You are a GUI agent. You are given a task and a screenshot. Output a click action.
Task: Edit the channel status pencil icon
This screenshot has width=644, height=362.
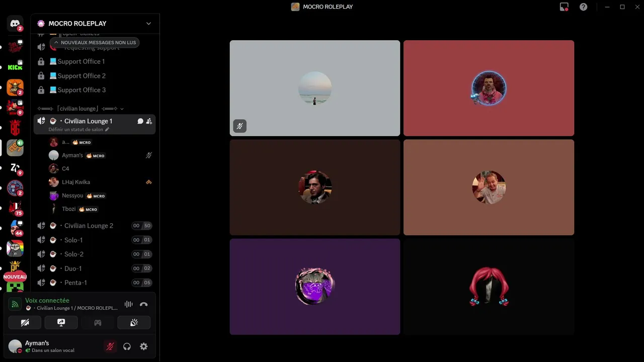pyautogui.click(x=107, y=130)
